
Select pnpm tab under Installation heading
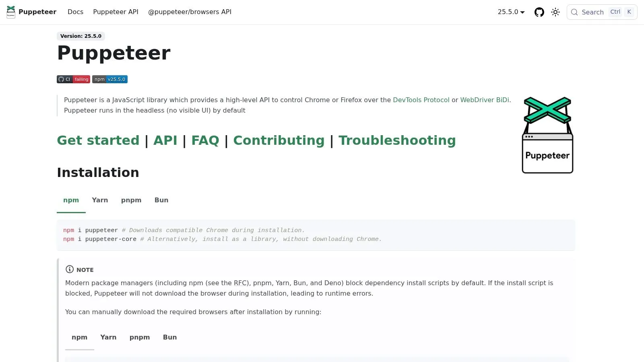click(x=131, y=200)
